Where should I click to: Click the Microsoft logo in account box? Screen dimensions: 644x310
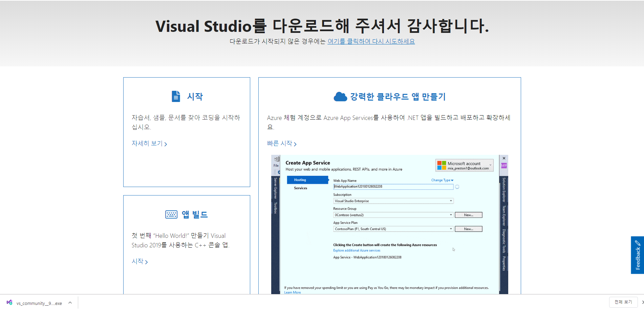coord(442,165)
